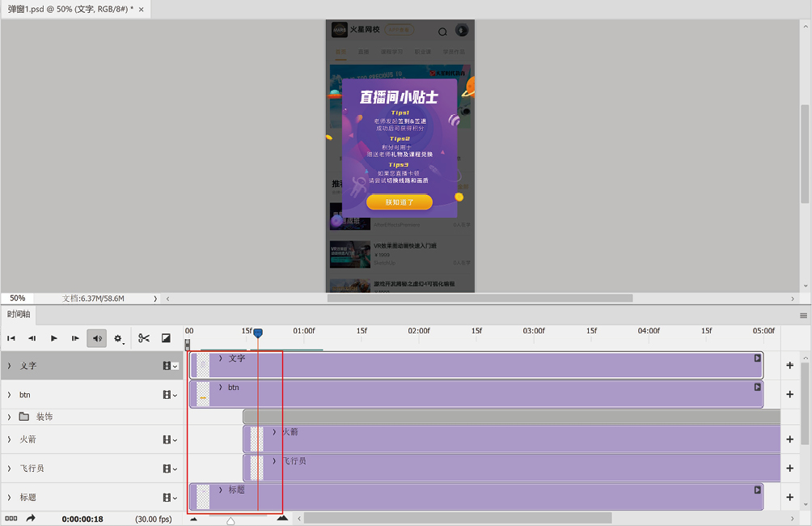Image resolution: width=812 pixels, height=526 pixels.
Task: Open film menu for btn track
Action: point(171,395)
